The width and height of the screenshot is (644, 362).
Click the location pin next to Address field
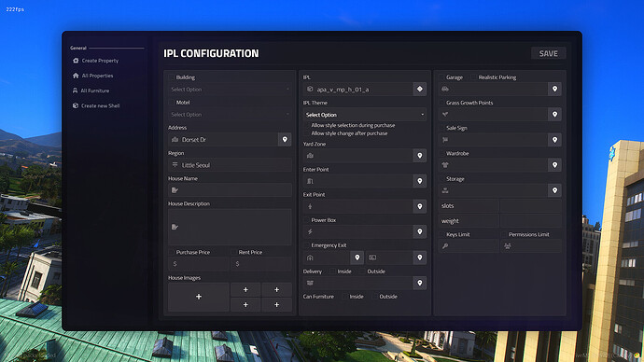285,140
